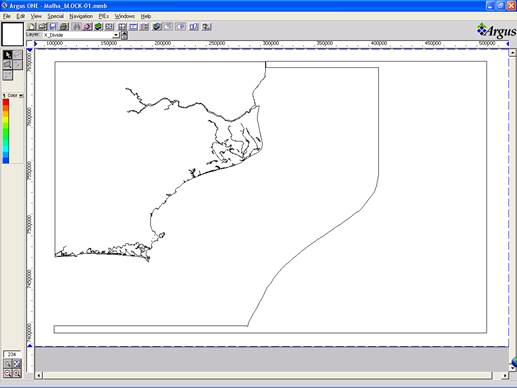
Task: Select the arrow pointer tool
Action: point(7,55)
